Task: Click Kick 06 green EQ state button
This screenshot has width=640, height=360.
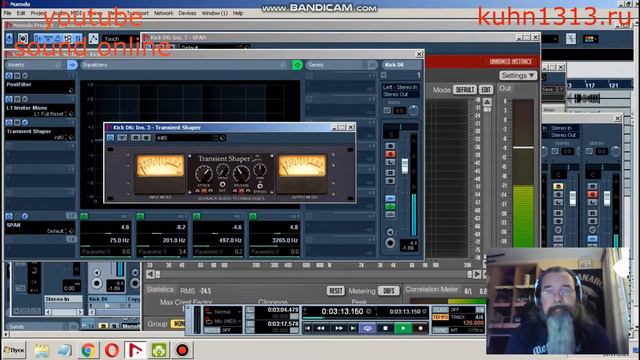Action: click(390, 207)
